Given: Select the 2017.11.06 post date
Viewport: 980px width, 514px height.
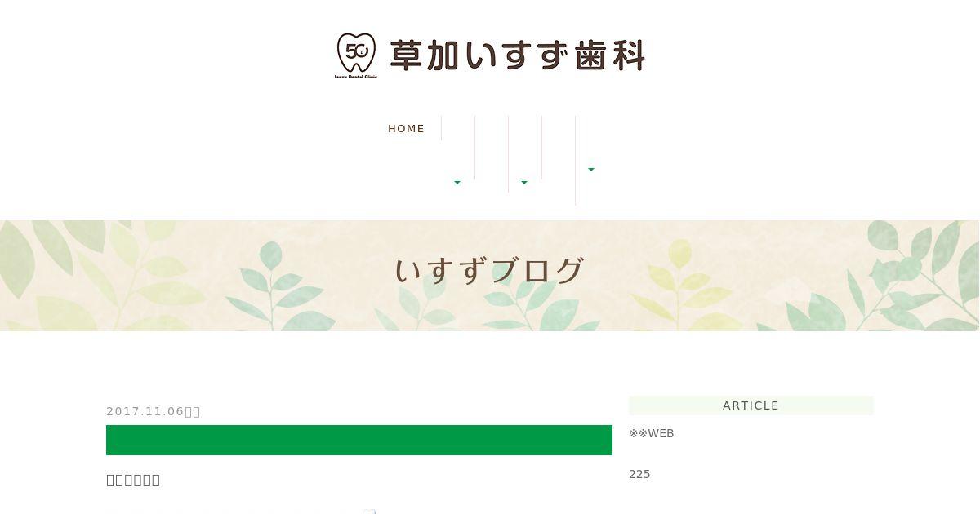Looking at the screenshot, I should pos(145,411).
